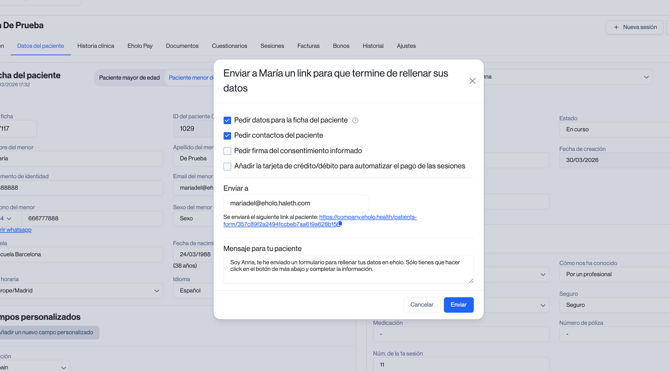Open the Sexo del menor dropdown
The height and width of the screenshot is (371, 670).
pyautogui.click(x=194, y=218)
